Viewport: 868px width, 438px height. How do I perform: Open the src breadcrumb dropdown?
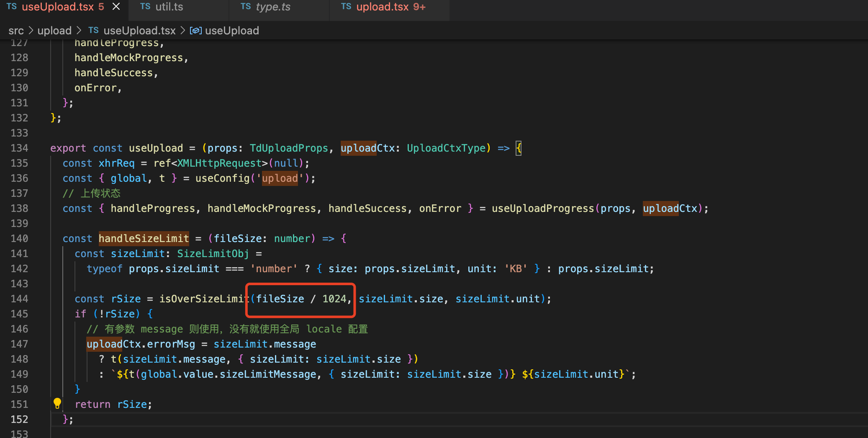pyautogui.click(x=16, y=30)
